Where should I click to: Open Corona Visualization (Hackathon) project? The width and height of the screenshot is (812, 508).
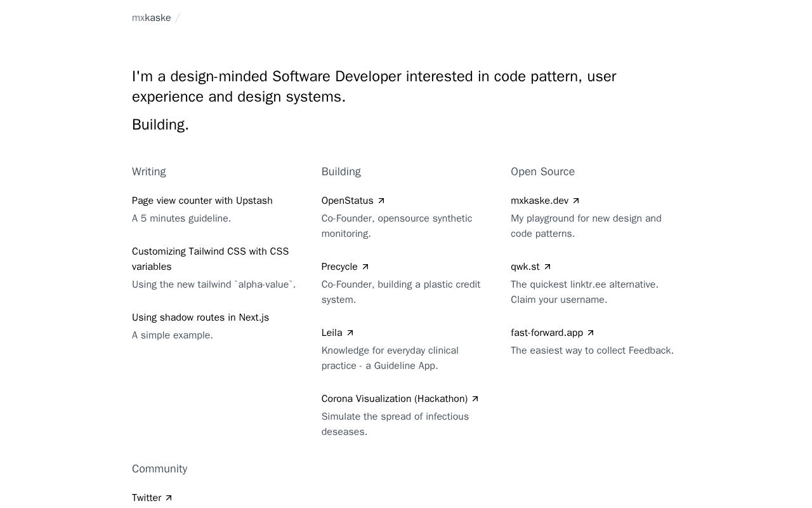[x=394, y=399]
